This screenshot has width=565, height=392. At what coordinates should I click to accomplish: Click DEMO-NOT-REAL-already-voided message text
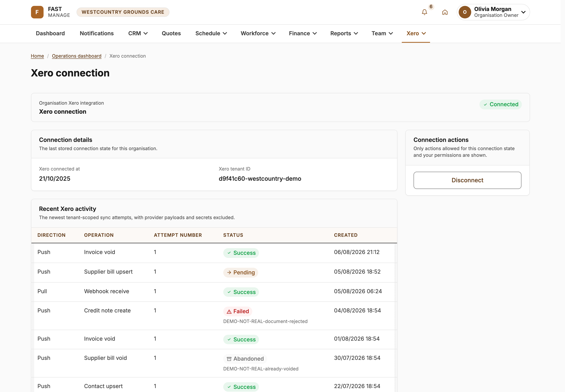pyautogui.click(x=261, y=369)
